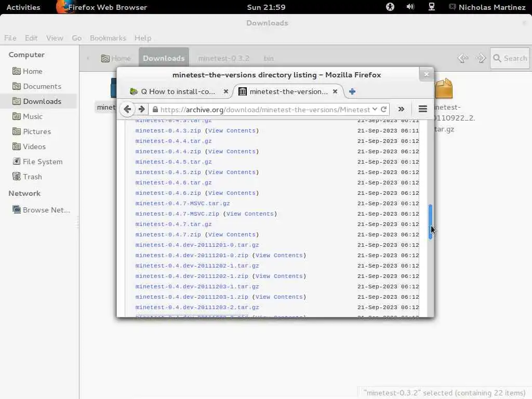This screenshot has width=532, height=399.
Task: View Contents of minetest-0.4.dev-20111201-0.zip
Action: [279, 256]
